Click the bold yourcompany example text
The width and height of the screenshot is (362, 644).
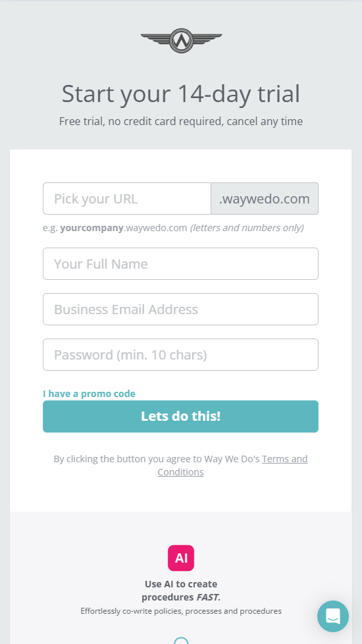pos(92,228)
